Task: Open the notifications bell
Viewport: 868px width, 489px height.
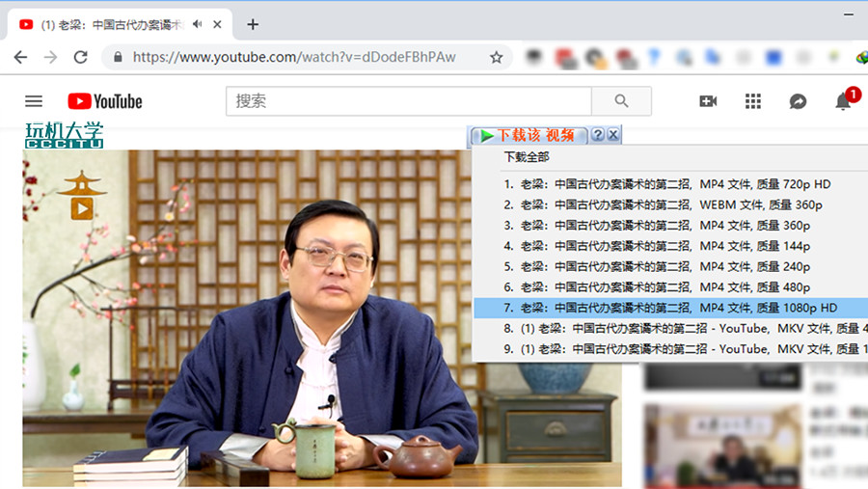Action: click(x=843, y=101)
